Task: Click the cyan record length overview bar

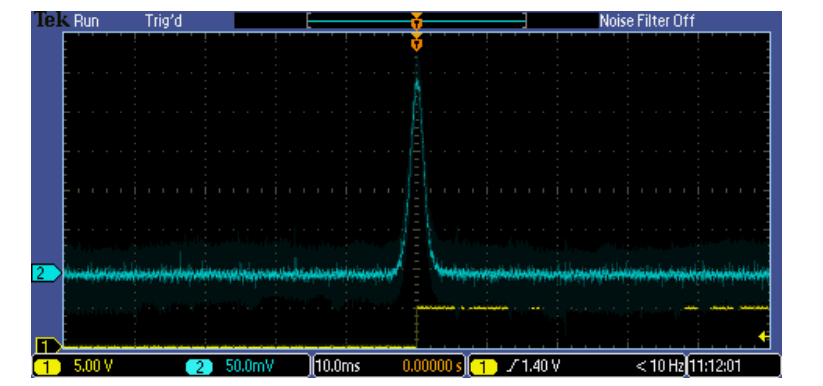Action: [416, 21]
